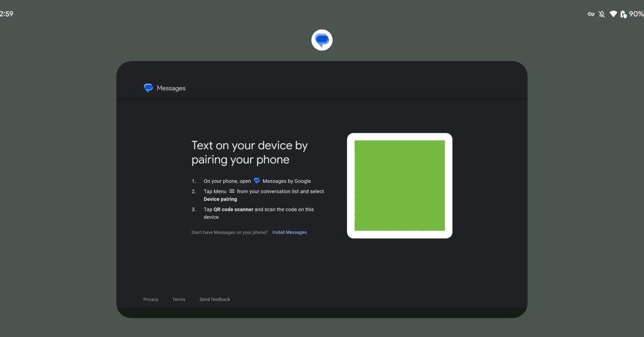The height and width of the screenshot is (337, 644).
Task: Click the text Don't have Messages on your phone
Action: (229, 232)
